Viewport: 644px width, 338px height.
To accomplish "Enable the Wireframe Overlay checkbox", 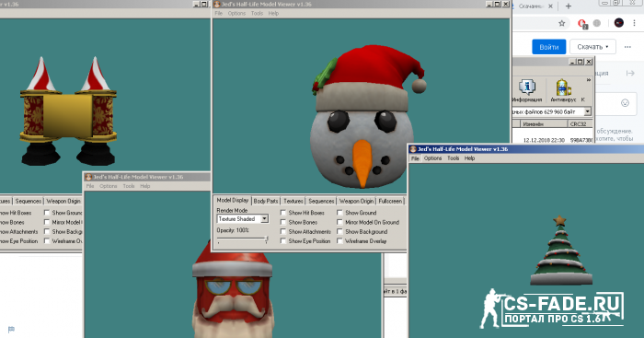I will (x=339, y=241).
